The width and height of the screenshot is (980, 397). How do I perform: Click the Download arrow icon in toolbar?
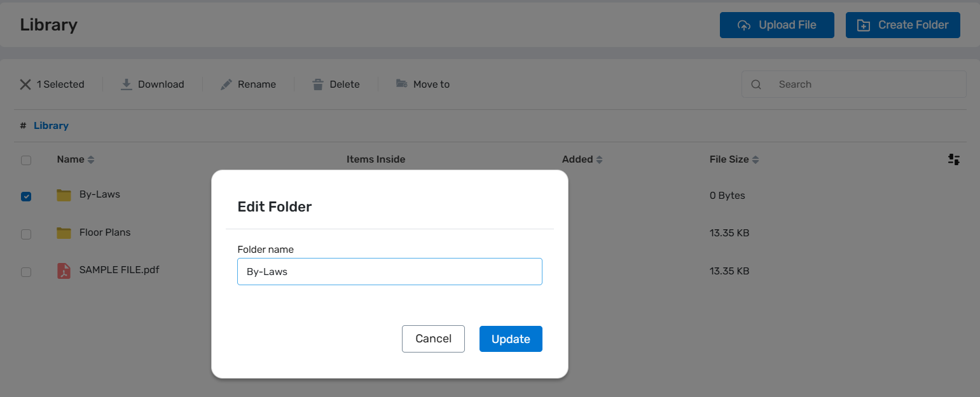(x=127, y=84)
